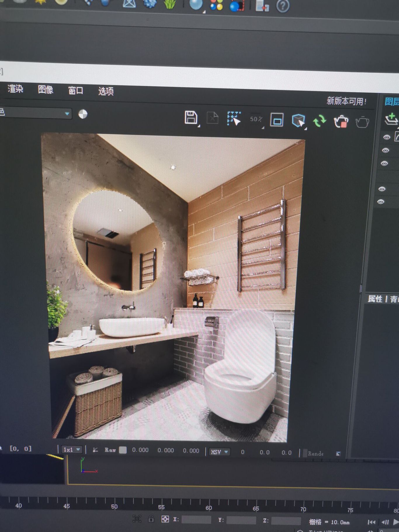Click the blue spiky flower toolbar icon
The width and height of the screenshot is (399, 532).
click(x=150, y=3)
